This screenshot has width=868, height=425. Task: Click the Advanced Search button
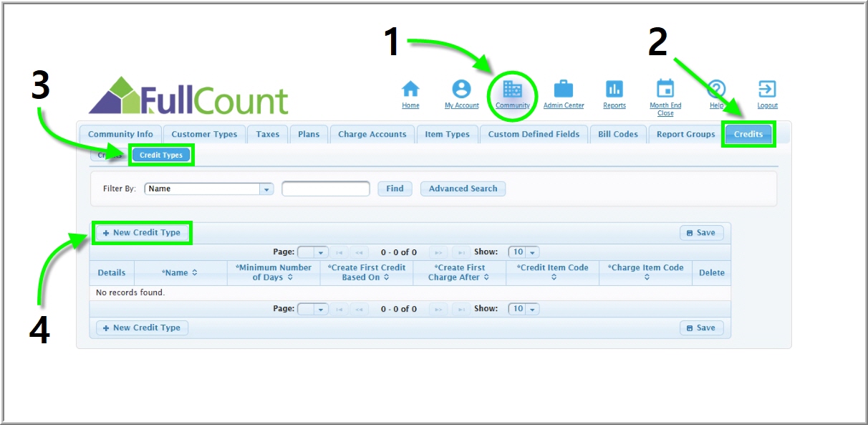click(x=463, y=188)
